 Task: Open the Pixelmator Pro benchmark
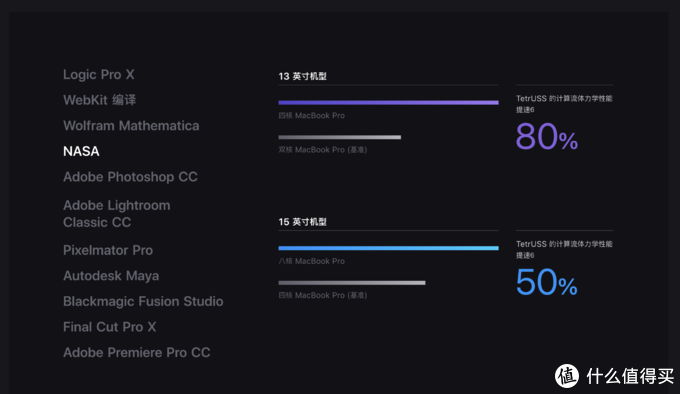coord(108,250)
